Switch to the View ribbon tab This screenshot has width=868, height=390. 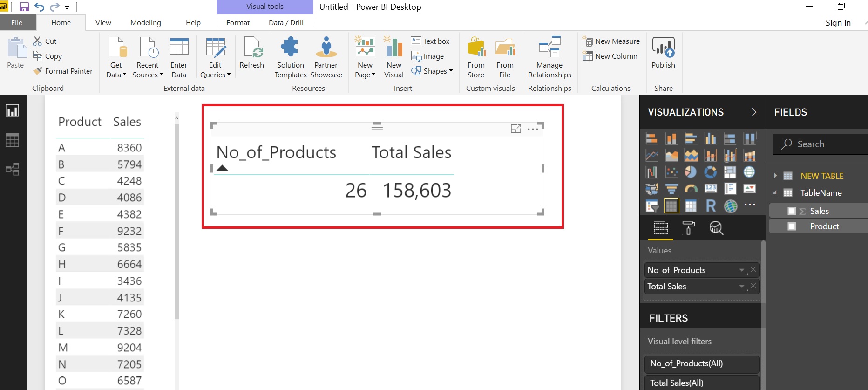pyautogui.click(x=103, y=22)
